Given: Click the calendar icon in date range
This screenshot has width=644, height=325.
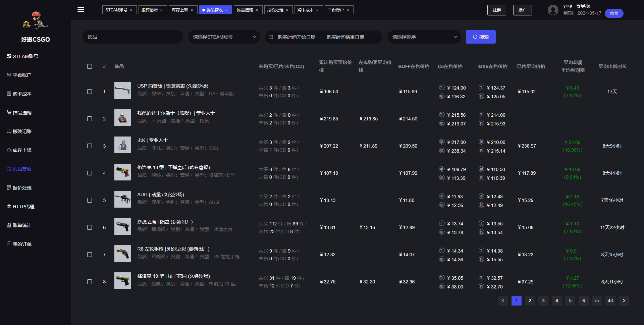Looking at the screenshot, I should pyautogui.click(x=271, y=37).
